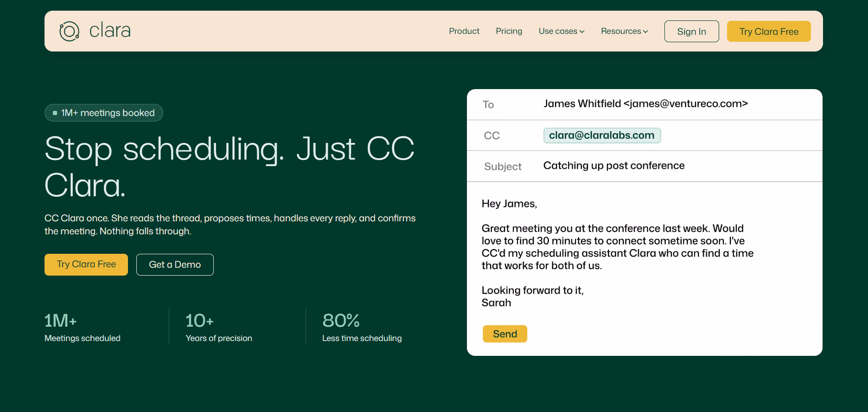Send the email to James
Viewport: 868px width, 412px height.
[x=505, y=334]
